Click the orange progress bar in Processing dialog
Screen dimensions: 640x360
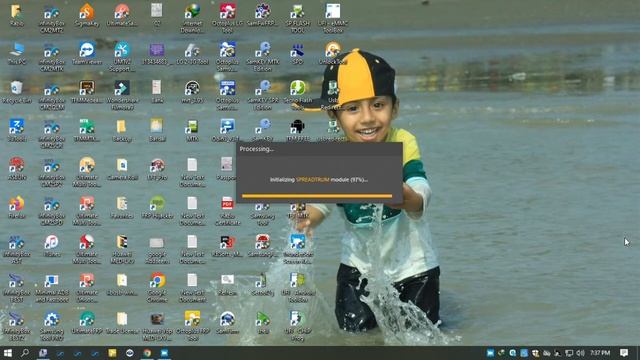pyautogui.click(x=317, y=196)
